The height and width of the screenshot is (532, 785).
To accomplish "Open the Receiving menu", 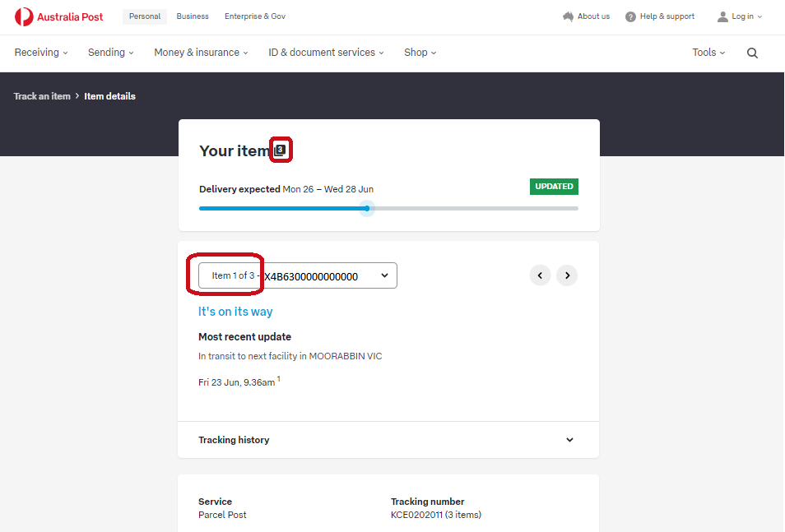I will (x=41, y=53).
